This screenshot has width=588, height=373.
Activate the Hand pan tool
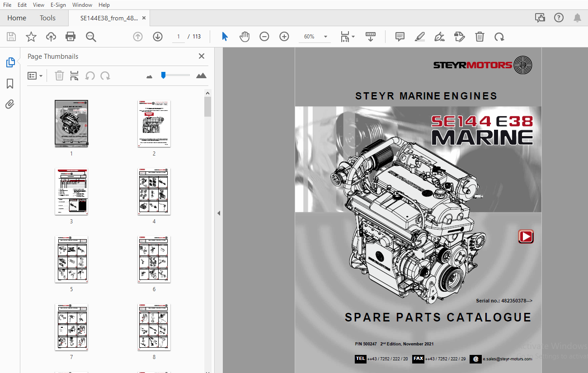coord(245,37)
